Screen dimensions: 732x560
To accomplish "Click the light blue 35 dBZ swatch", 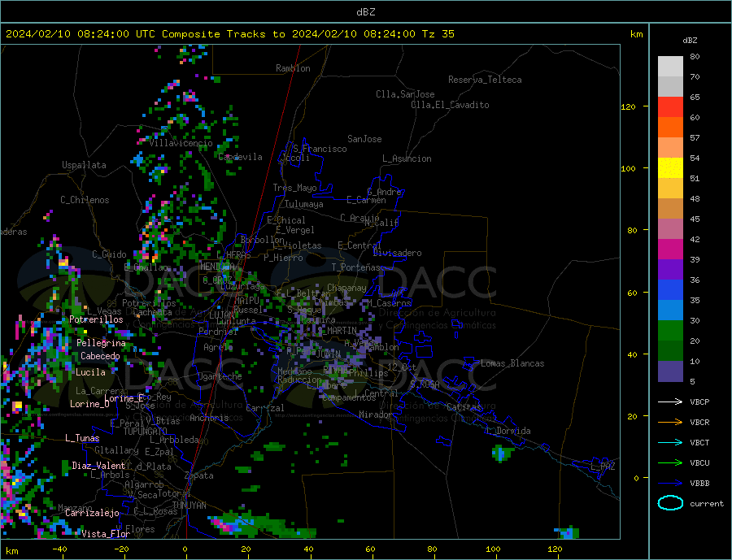I will tap(670, 310).
